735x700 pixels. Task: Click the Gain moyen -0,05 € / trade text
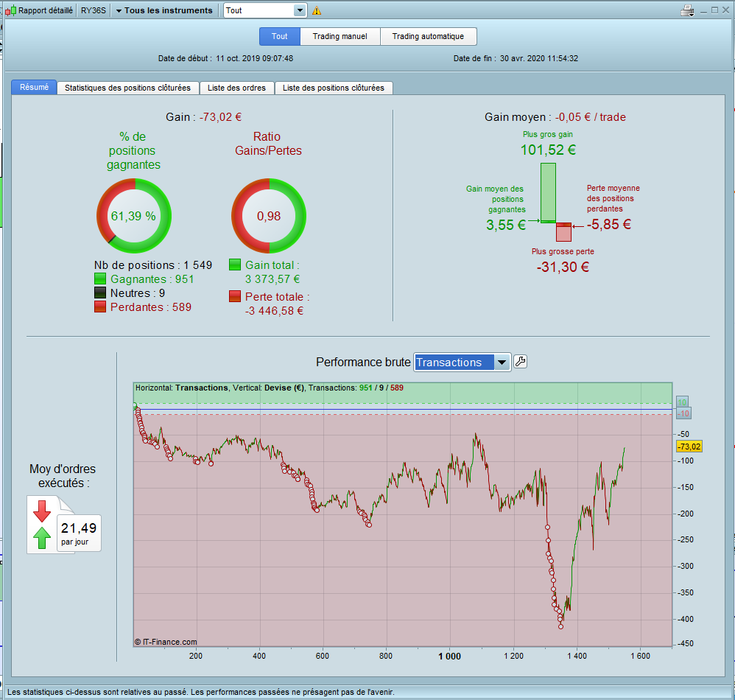pos(555,116)
